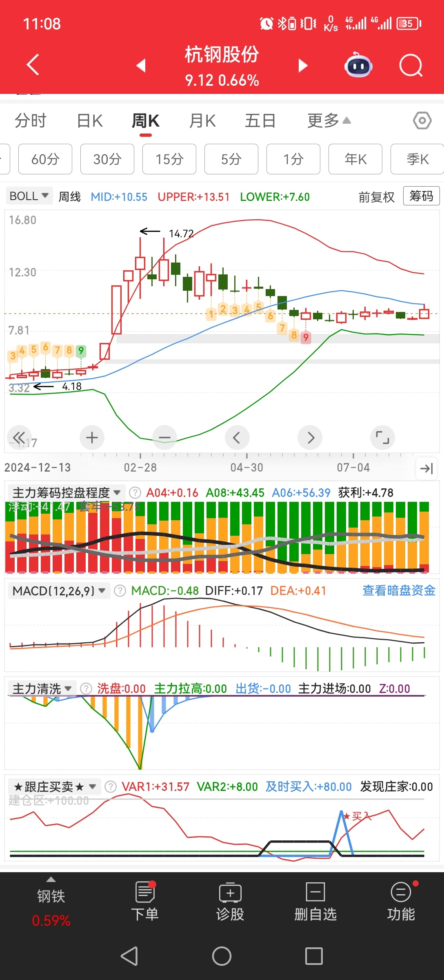Tap Android recent apps button
Screen dimensions: 444x980
(x=314, y=956)
